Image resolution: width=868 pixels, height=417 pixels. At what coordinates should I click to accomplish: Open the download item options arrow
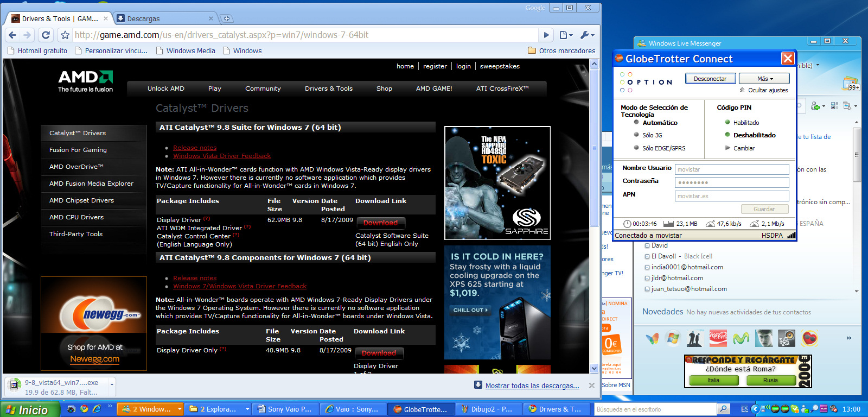pos(112,384)
